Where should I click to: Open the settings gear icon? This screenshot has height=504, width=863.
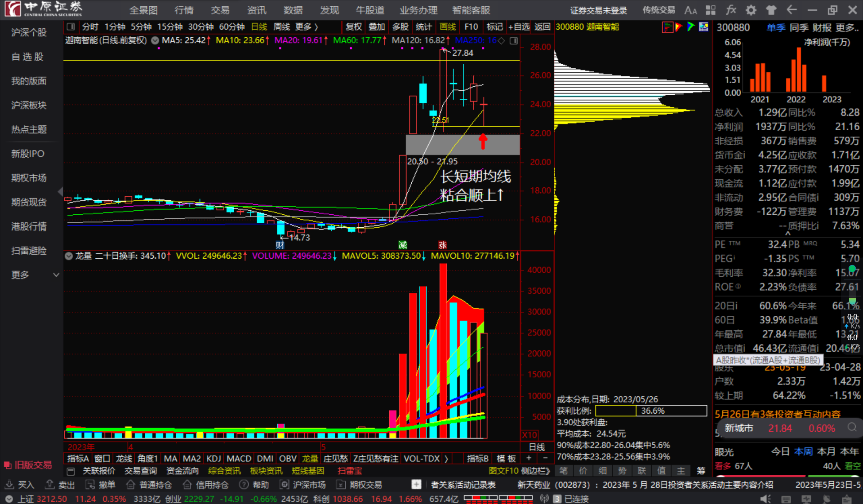pyautogui.click(x=751, y=10)
